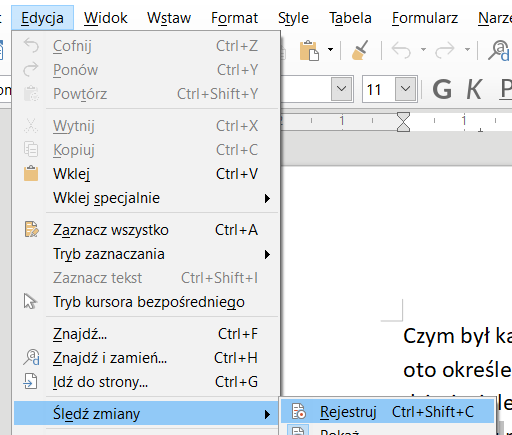Open the font size dropdown
The image size is (512, 435).
(x=406, y=89)
